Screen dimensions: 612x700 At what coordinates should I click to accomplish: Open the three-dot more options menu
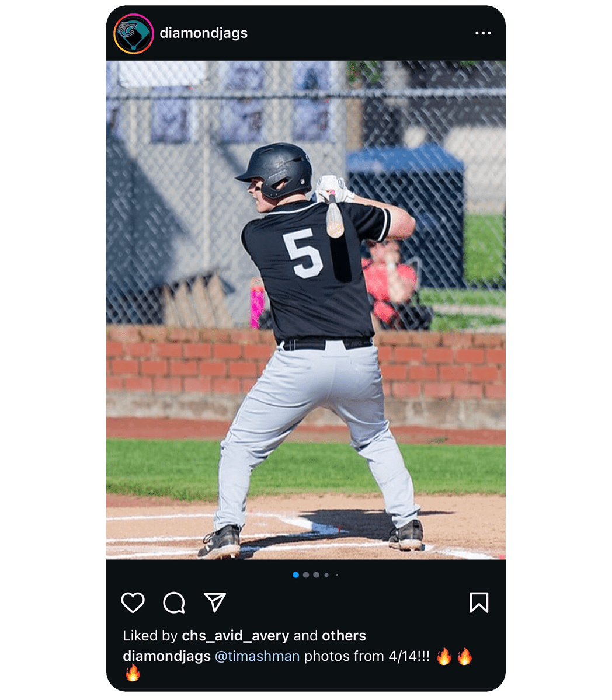point(483,33)
